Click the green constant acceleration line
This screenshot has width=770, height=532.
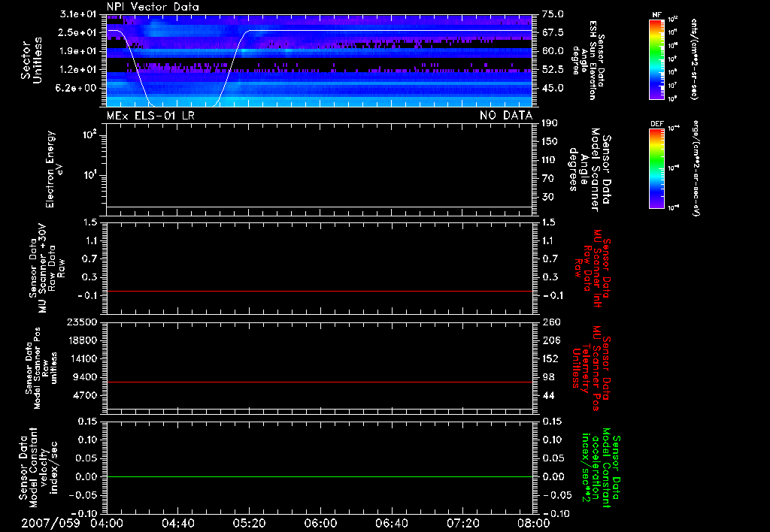click(319, 476)
